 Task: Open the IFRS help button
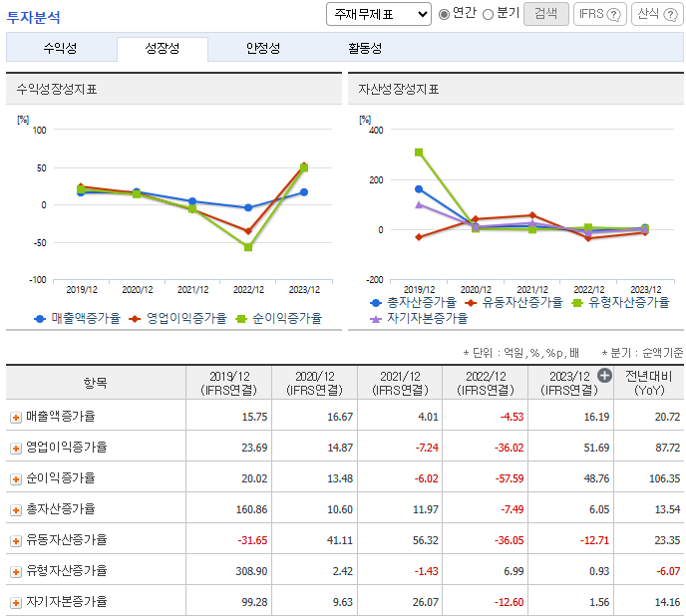click(x=600, y=14)
